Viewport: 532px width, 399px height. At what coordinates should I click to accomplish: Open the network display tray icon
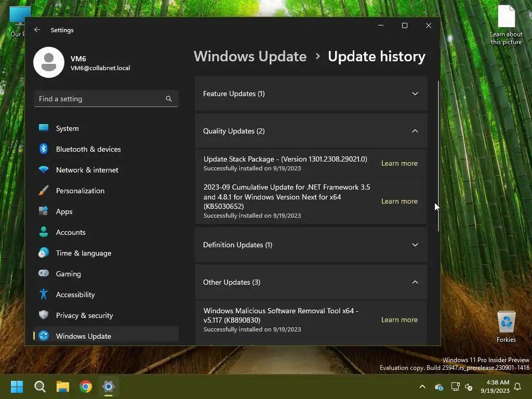click(455, 387)
